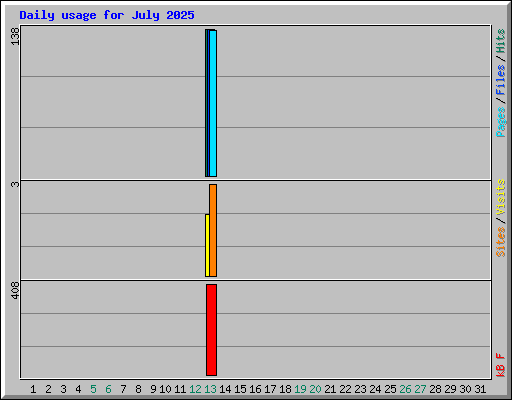Select day 31 on the date axis

[480, 389]
